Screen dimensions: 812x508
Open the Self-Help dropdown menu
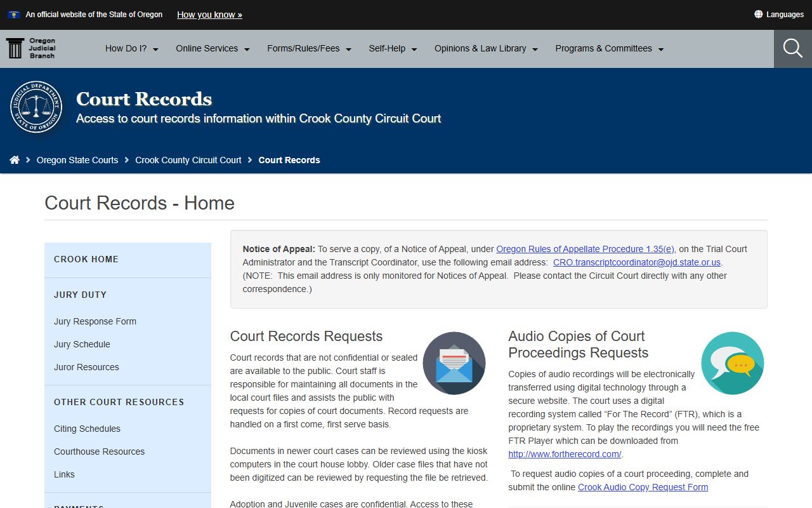click(x=393, y=48)
